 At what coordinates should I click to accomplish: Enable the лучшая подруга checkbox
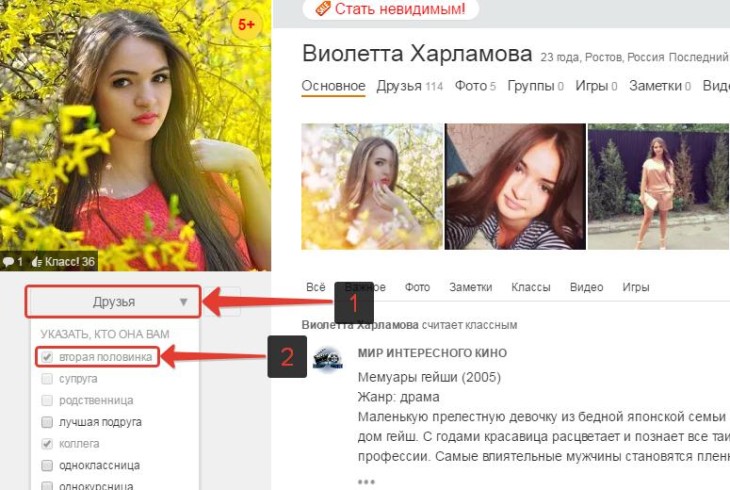[47, 422]
